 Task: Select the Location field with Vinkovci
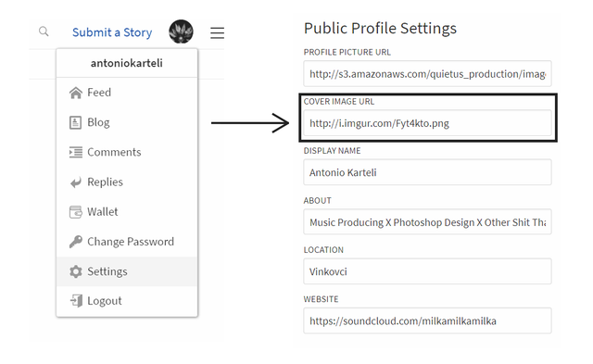(x=427, y=271)
